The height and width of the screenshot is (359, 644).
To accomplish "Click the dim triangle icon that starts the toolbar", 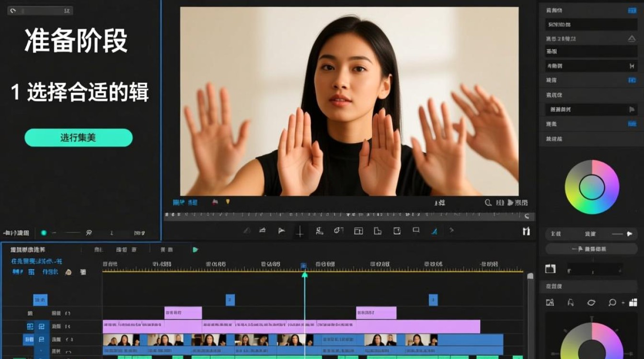I will tap(247, 231).
